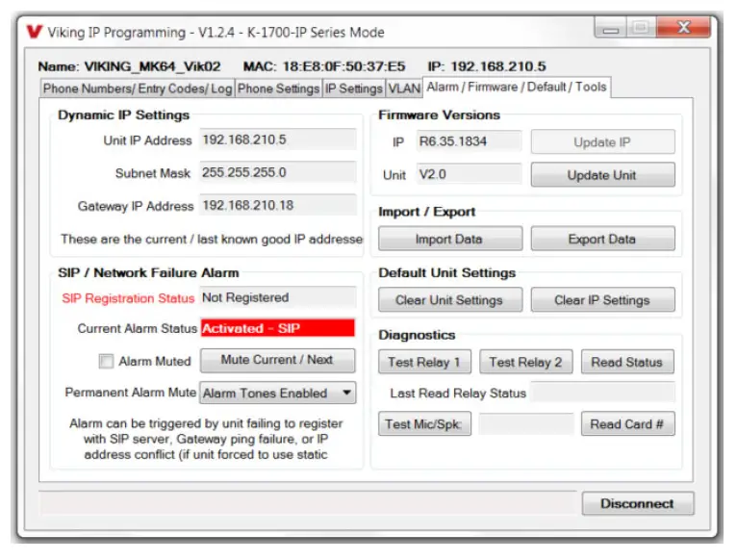The height and width of the screenshot is (560, 737).
Task: Run the Test Relay 1 diagnostic
Action: [x=424, y=362]
